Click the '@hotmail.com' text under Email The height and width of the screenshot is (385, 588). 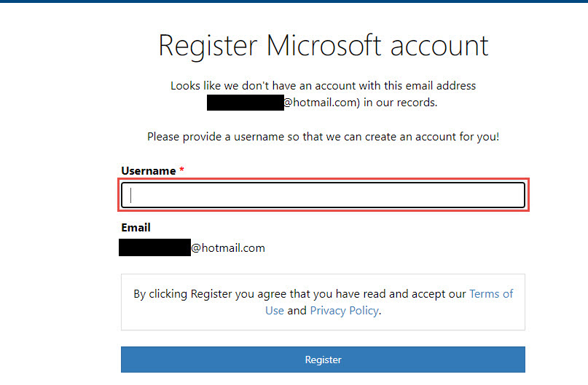click(228, 248)
